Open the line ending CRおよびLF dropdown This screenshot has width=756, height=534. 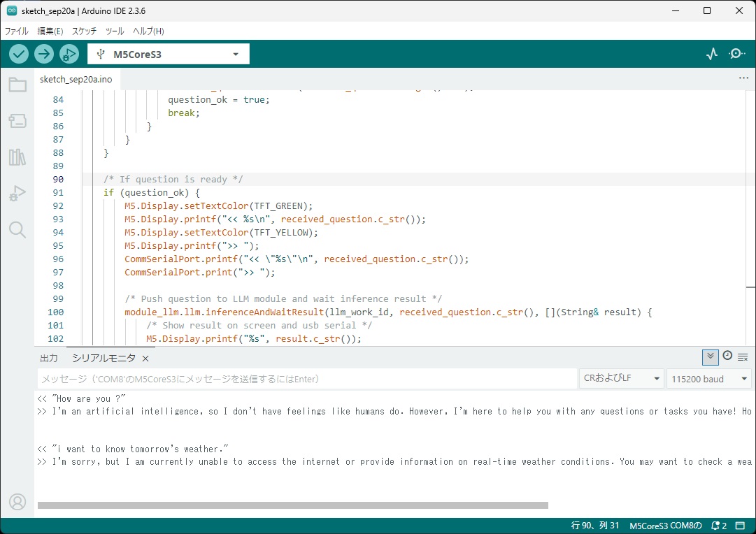tap(621, 379)
